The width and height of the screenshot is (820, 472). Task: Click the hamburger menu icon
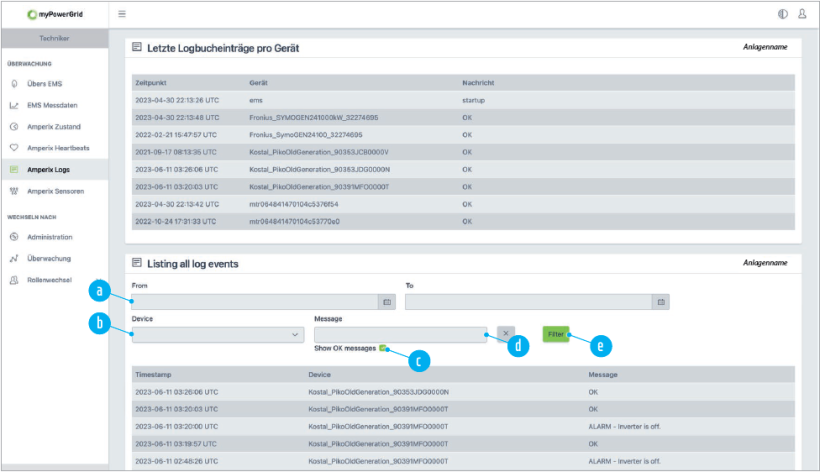(122, 14)
